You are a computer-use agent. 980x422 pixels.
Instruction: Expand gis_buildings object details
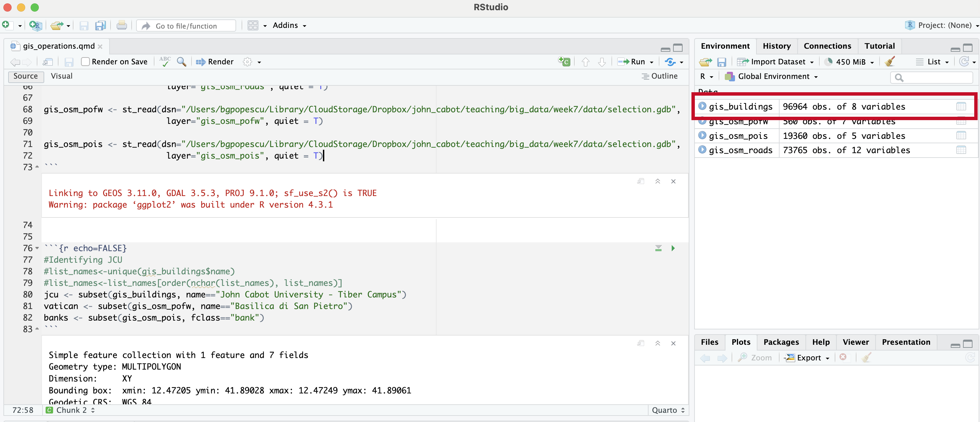(702, 106)
